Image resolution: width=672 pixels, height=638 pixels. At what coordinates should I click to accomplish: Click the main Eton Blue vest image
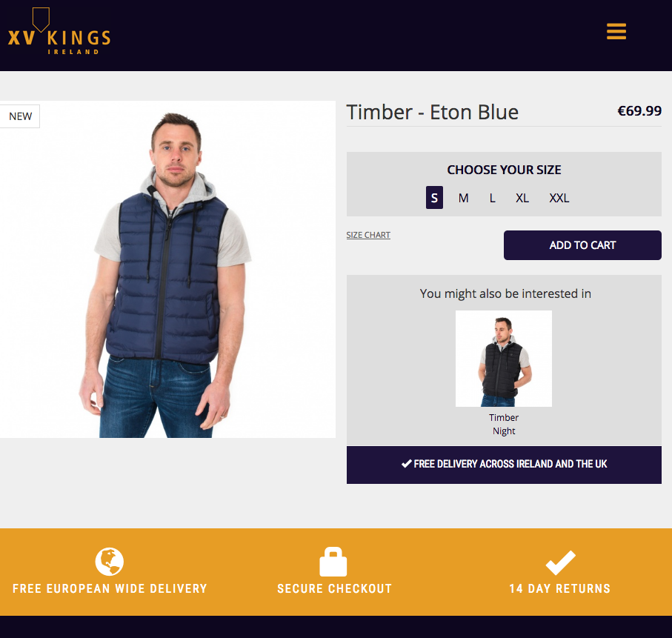(167, 269)
